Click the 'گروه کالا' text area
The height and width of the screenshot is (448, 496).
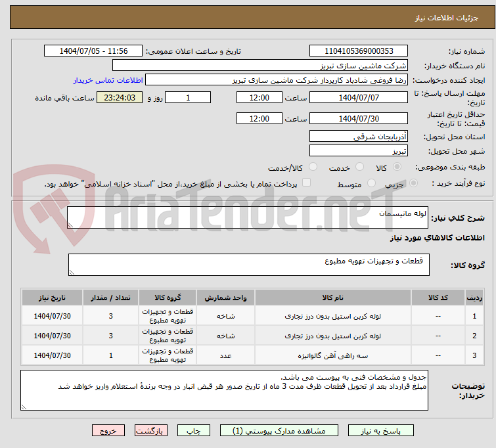[x=248, y=265]
